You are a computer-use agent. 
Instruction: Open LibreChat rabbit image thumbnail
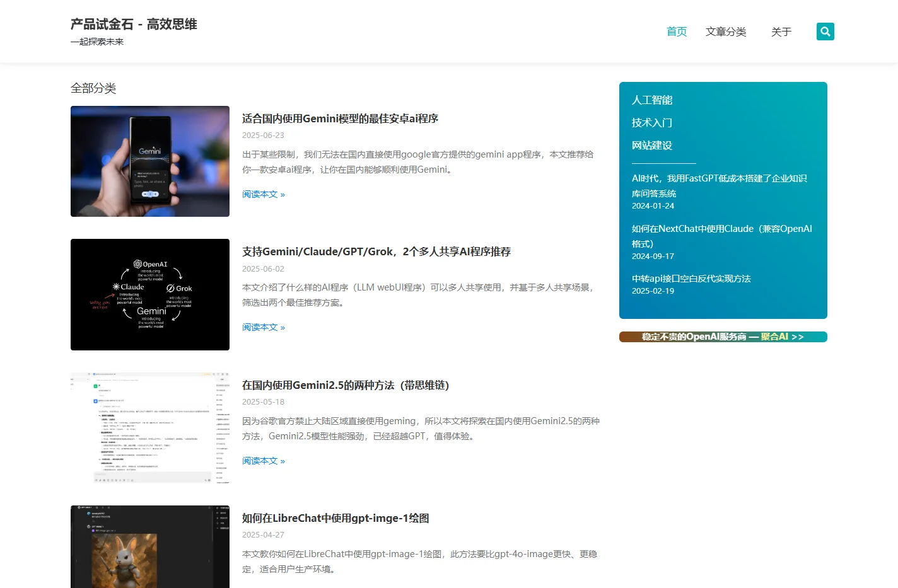150,546
